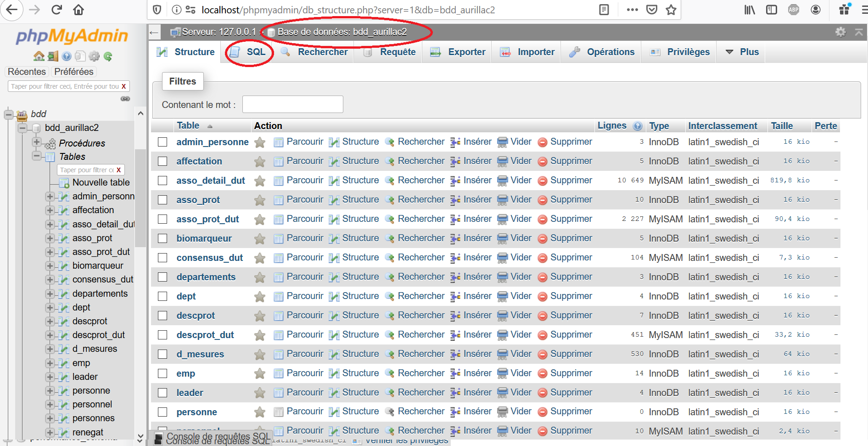This screenshot has height=446, width=868.
Task: Click the sidebar link chain icon
Action: (125, 99)
